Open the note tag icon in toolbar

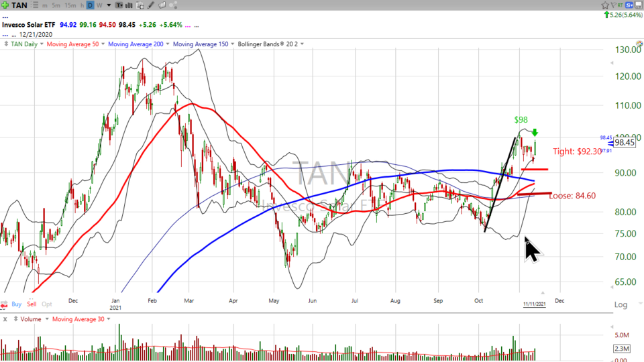coord(162,5)
